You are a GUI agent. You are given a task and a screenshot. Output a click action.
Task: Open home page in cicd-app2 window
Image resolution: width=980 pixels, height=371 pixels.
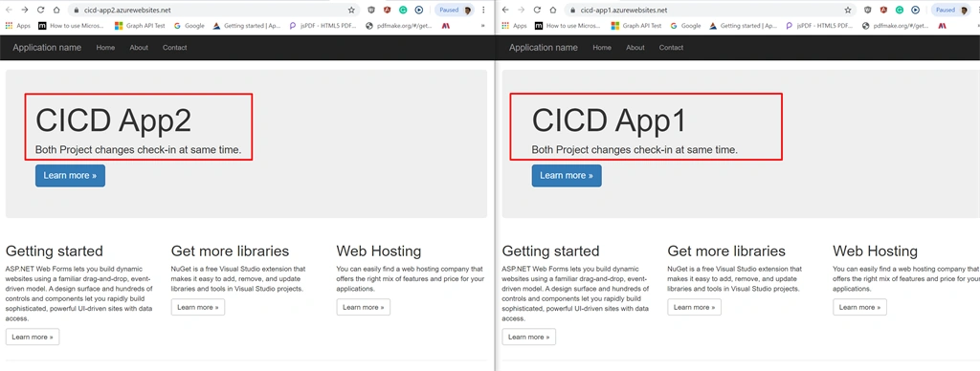click(56, 10)
